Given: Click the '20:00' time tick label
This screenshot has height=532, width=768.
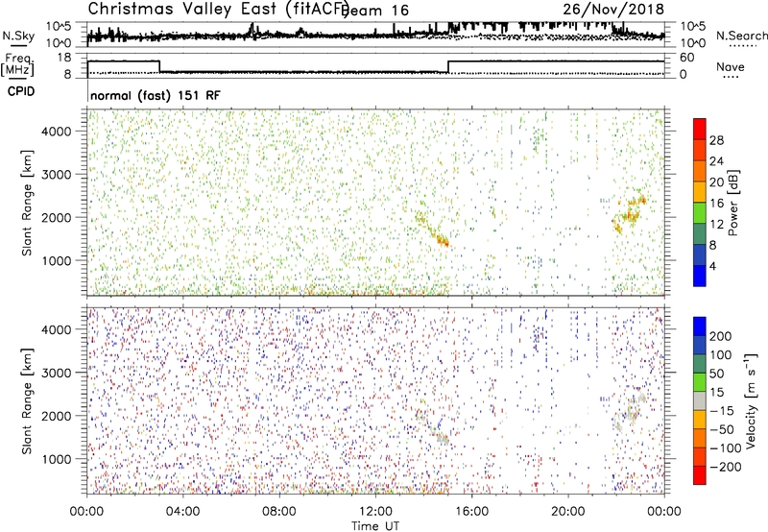Looking at the screenshot, I should 568,512.
